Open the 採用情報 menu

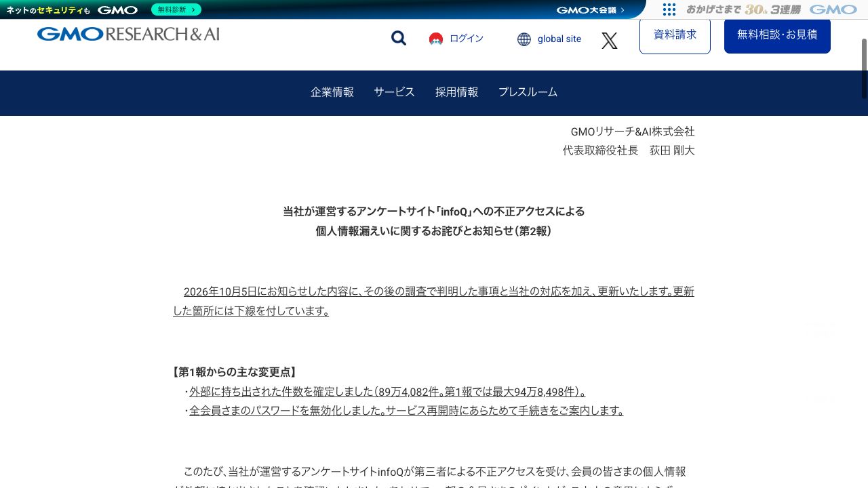[457, 92]
